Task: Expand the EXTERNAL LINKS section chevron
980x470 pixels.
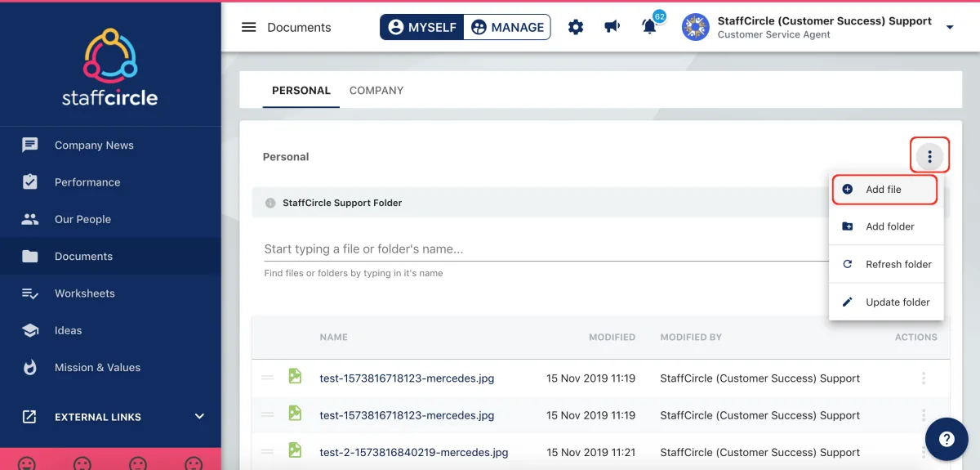Action: tap(199, 416)
